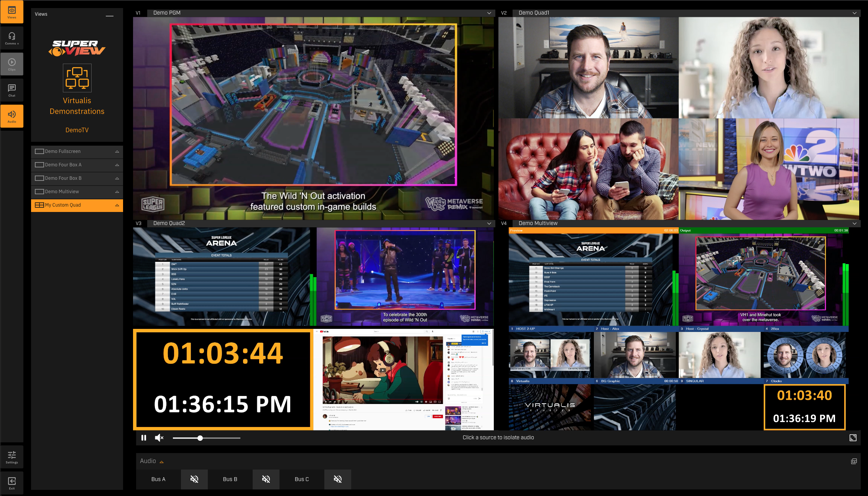Unmute the speaker volume icon
This screenshot has width=868, height=496.
159,438
